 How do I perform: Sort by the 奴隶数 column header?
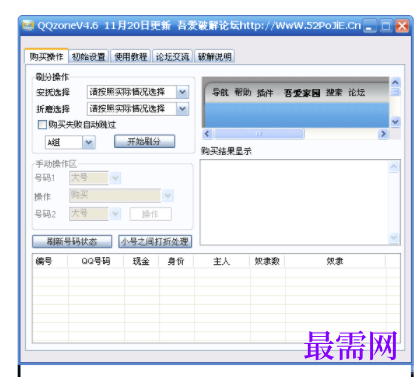[267, 261]
